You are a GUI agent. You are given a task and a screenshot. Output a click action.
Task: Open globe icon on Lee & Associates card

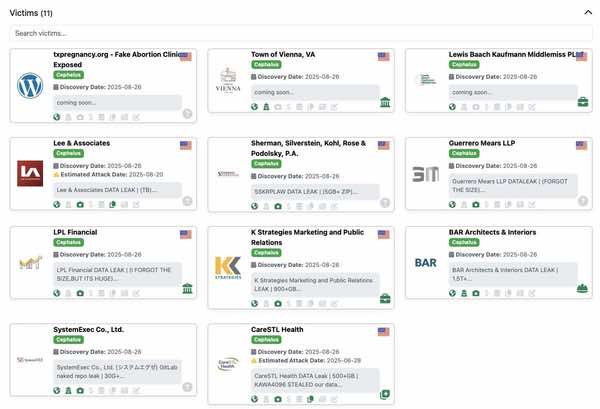click(57, 204)
